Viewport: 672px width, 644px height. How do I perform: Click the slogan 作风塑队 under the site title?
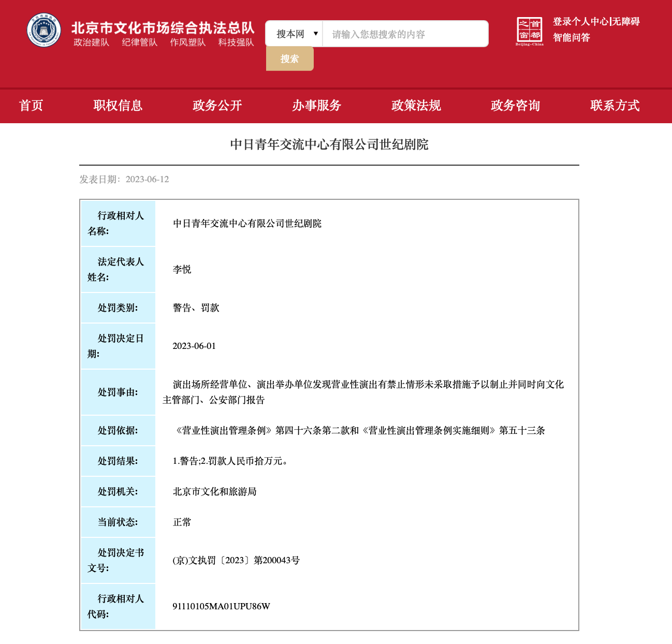tap(188, 42)
